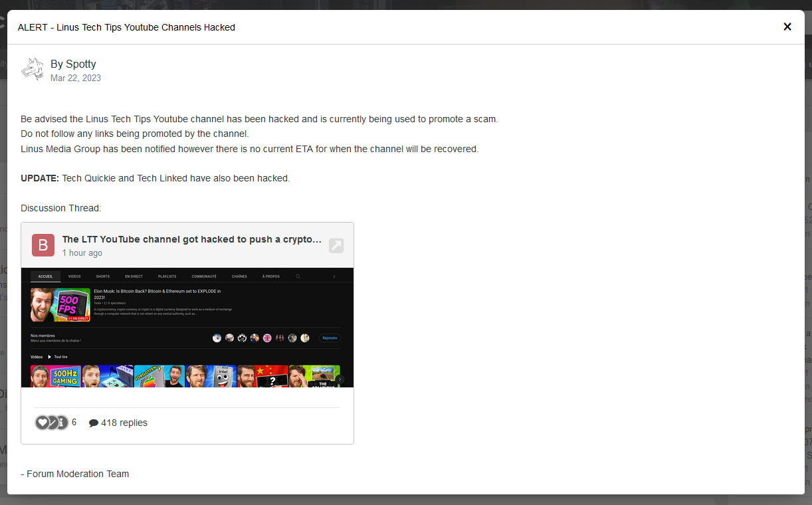The image size is (812, 505).
Task: Open the external link arrow on the embedded thread
Action: click(336, 245)
